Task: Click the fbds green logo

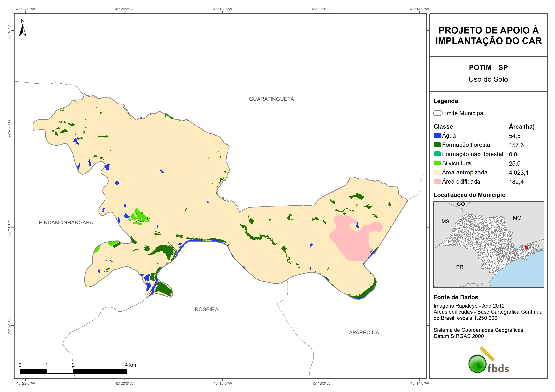Action: [x=477, y=364]
